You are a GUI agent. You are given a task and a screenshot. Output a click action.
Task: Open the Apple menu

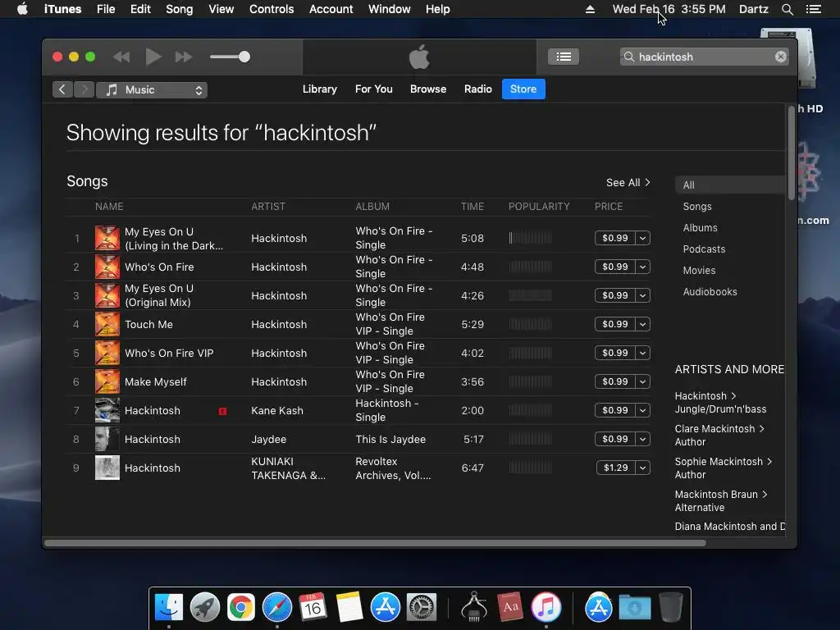(22, 9)
